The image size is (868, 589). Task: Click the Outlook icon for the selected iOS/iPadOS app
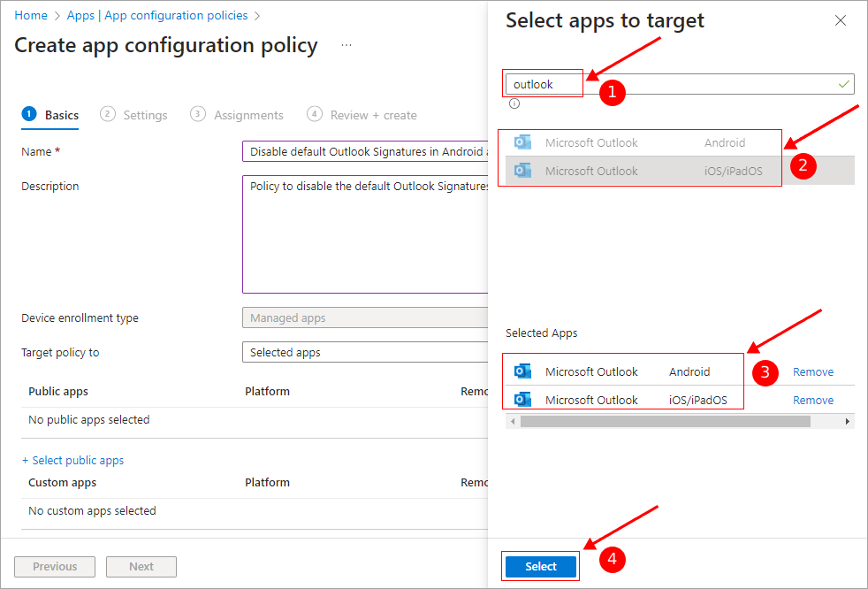[x=522, y=400]
